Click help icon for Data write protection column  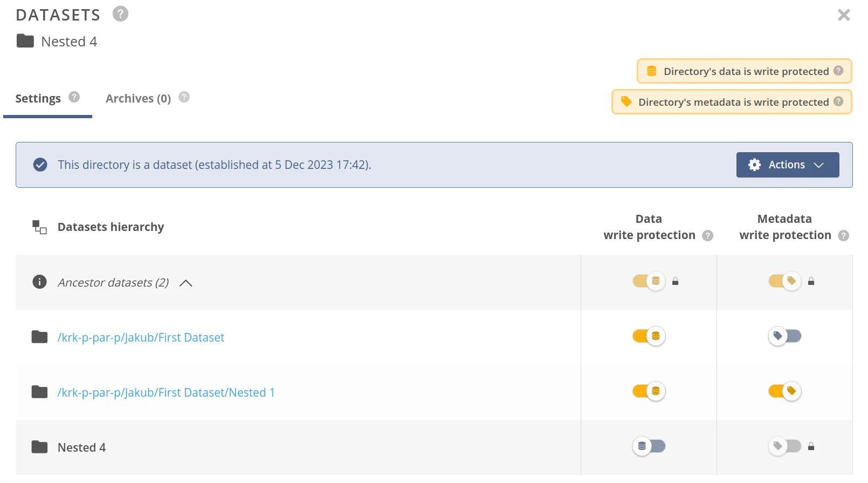click(708, 236)
